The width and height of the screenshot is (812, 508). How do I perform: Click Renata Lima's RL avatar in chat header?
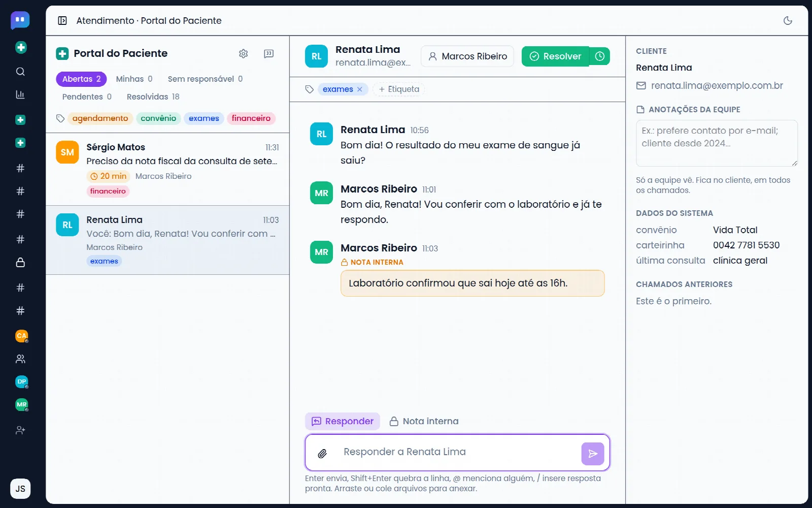[317, 56]
